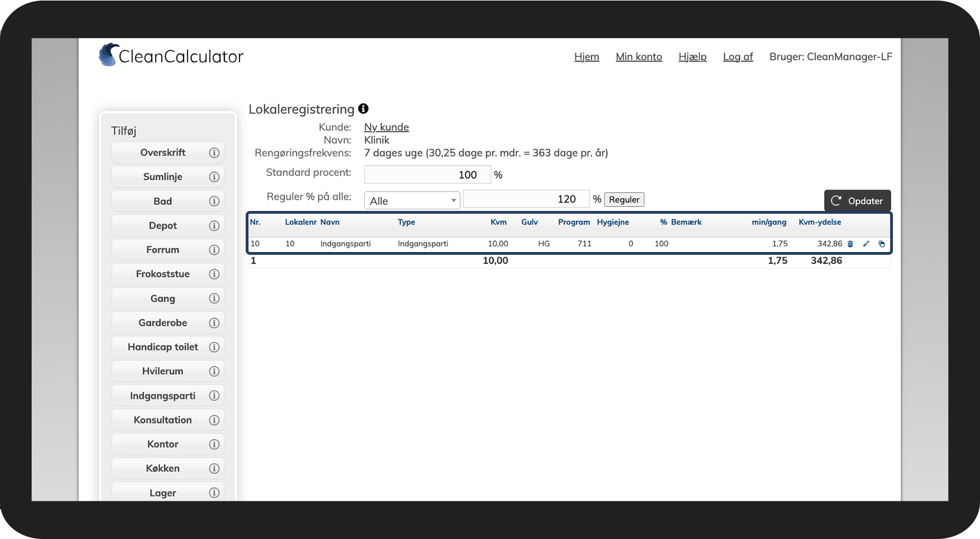The width and height of the screenshot is (980, 539).
Task: Click the info icon next to Hvilerum
Action: tap(214, 371)
